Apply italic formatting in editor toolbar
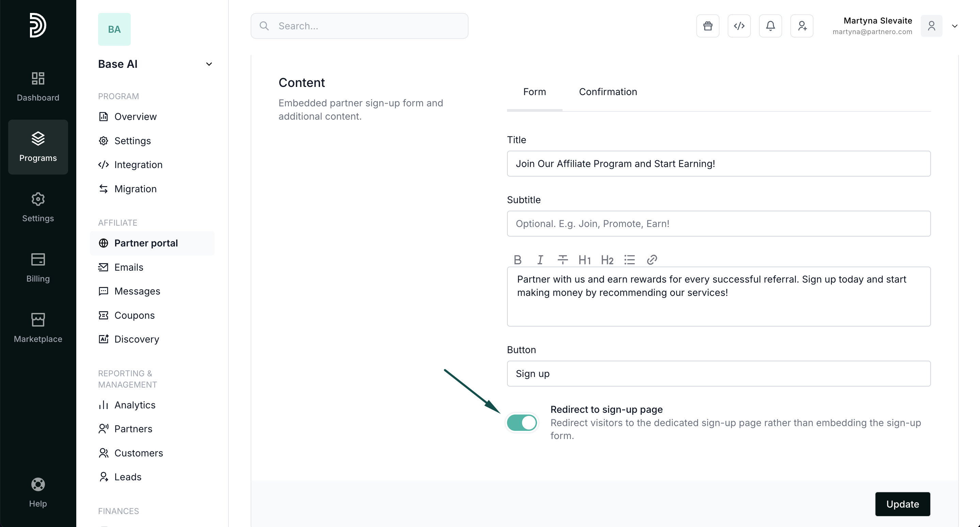 pos(540,260)
